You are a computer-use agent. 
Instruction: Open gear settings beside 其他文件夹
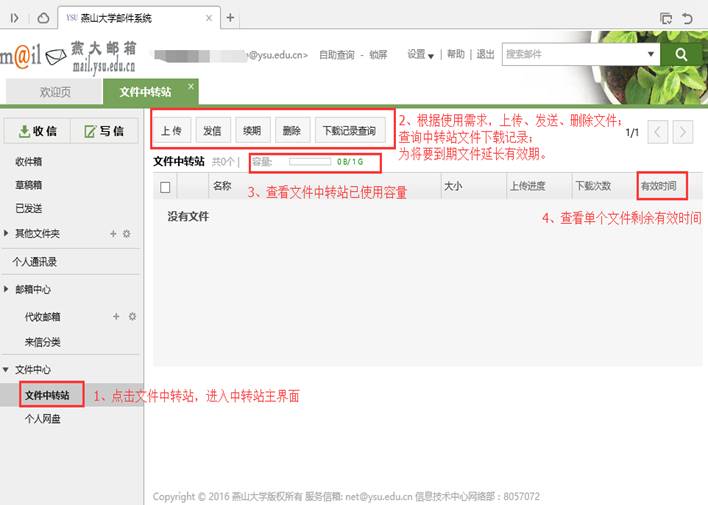[127, 234]
